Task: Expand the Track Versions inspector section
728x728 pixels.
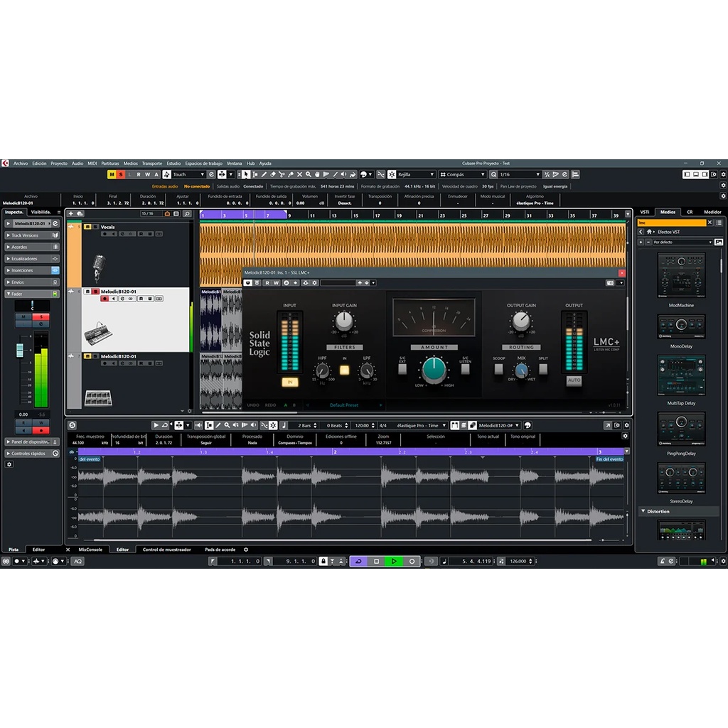Action: click(31, 235)
